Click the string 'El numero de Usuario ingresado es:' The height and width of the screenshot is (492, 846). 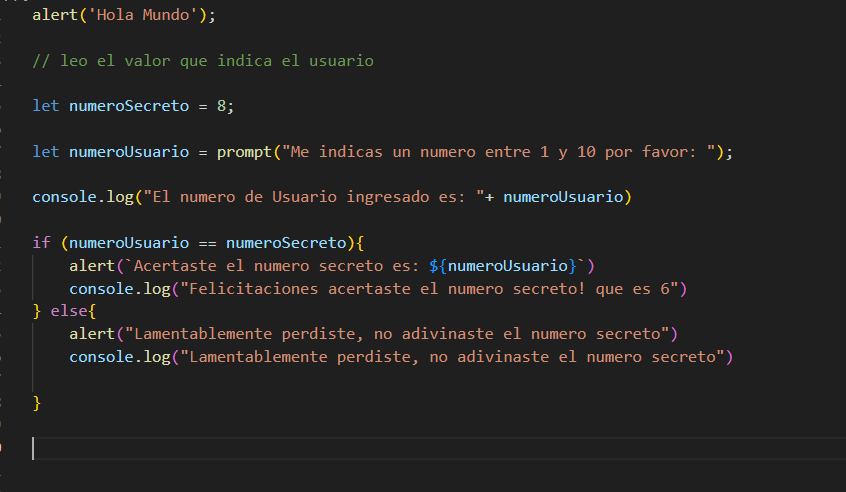[309, 197]
